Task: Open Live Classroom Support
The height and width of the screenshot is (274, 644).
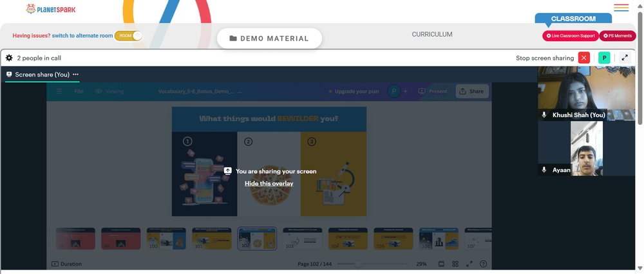Action: (571, 35)
